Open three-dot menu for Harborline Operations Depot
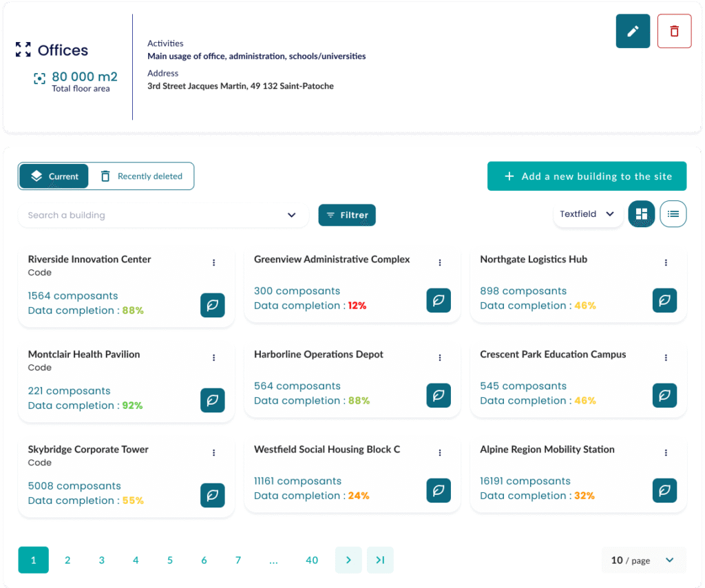 (440, 357)
